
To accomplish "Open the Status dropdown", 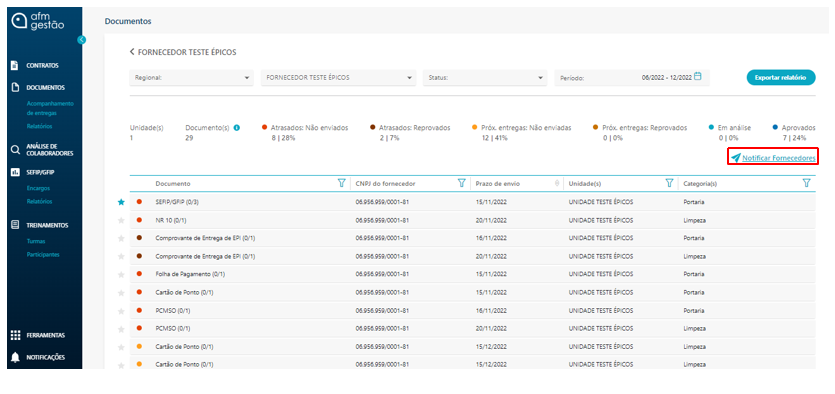I will click(x=485, y=78).
